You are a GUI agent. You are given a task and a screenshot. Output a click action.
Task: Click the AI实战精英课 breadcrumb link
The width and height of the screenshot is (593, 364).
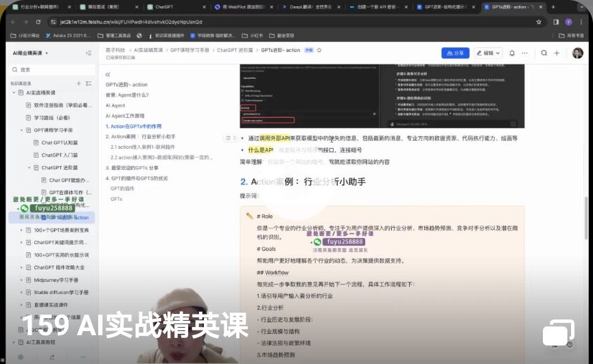click(x=148, y=50)
